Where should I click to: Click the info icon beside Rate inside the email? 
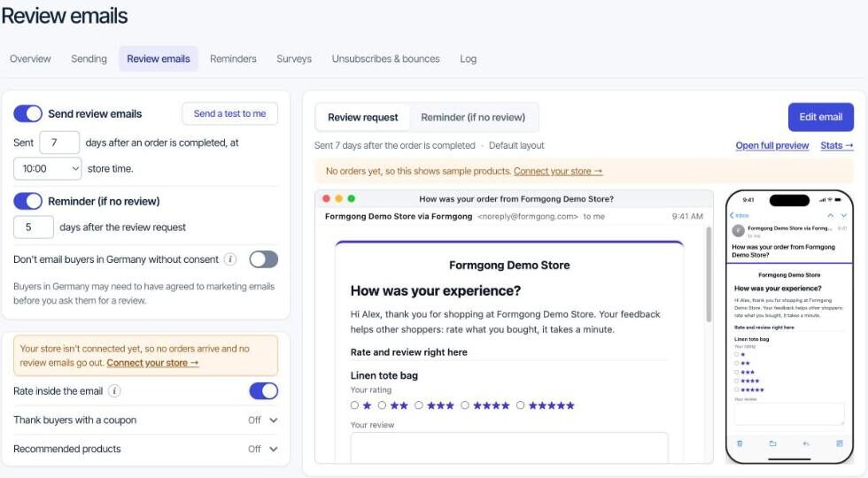(x=114, y=391)
